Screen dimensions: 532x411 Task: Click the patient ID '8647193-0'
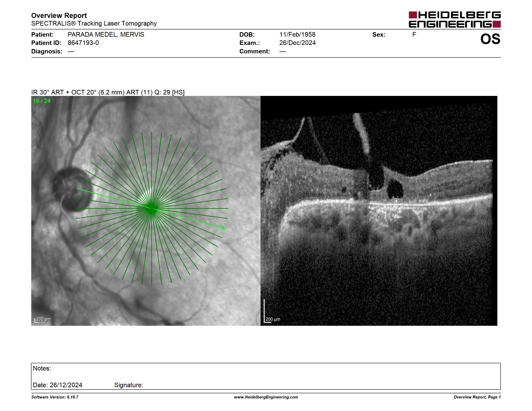click(x=83, y=43)
